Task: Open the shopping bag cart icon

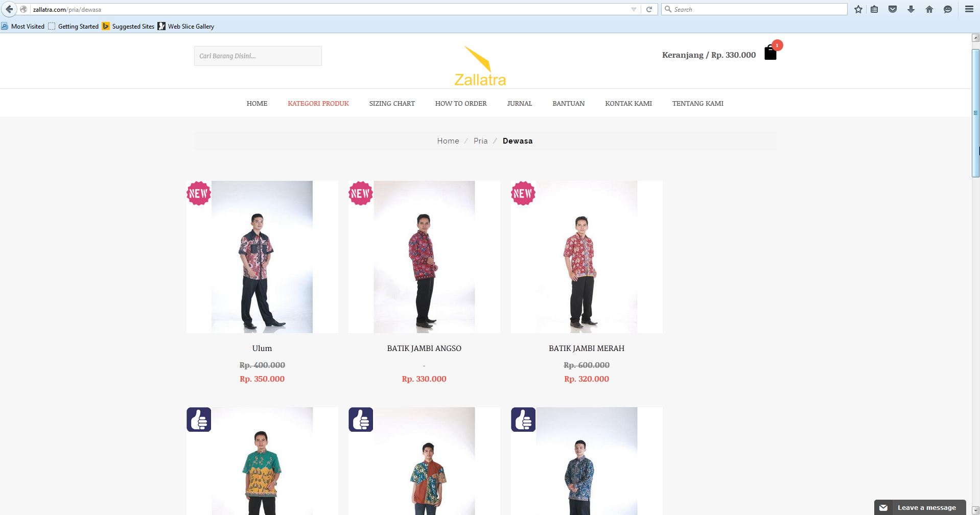Action: [771, 53]
